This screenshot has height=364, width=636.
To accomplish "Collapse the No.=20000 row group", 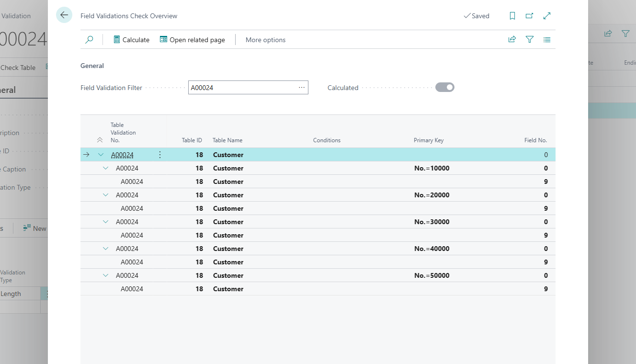I will click(105, 195).
